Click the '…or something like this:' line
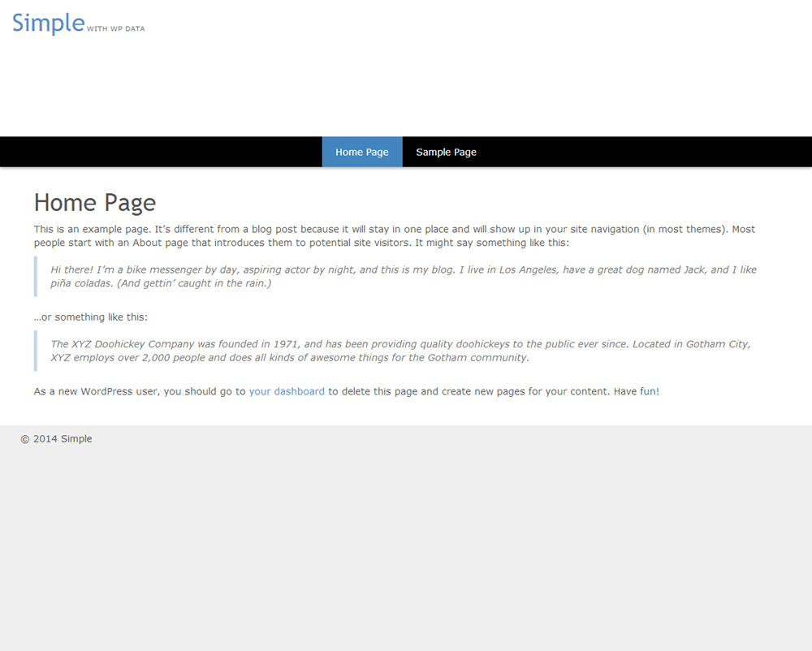The width and height of the screenshot is (812, 651). click(91, 317)
